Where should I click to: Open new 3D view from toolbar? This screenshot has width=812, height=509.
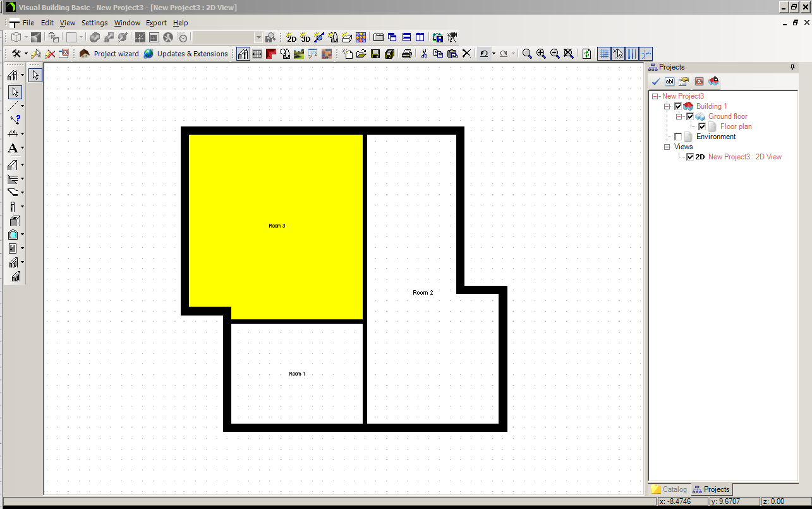click(305, 38)
